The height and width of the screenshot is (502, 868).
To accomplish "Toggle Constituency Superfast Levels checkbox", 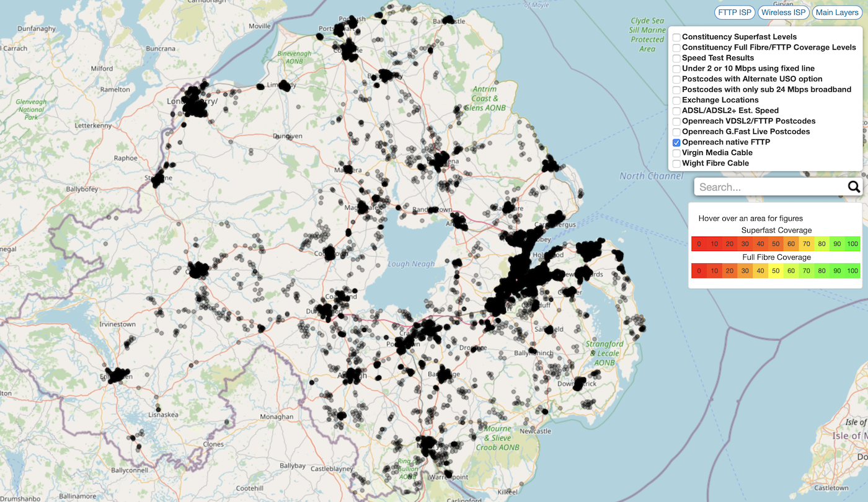I will (x=677, y=37).
